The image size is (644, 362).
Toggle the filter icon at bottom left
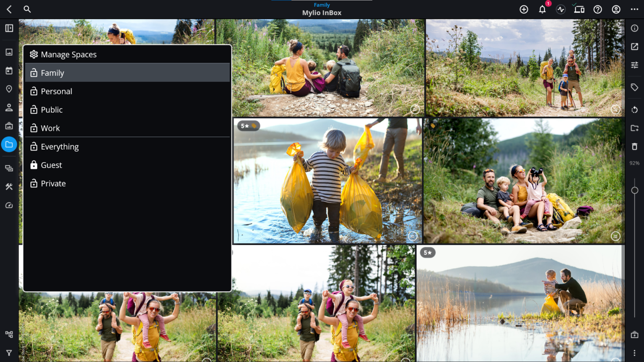[9, 352]
